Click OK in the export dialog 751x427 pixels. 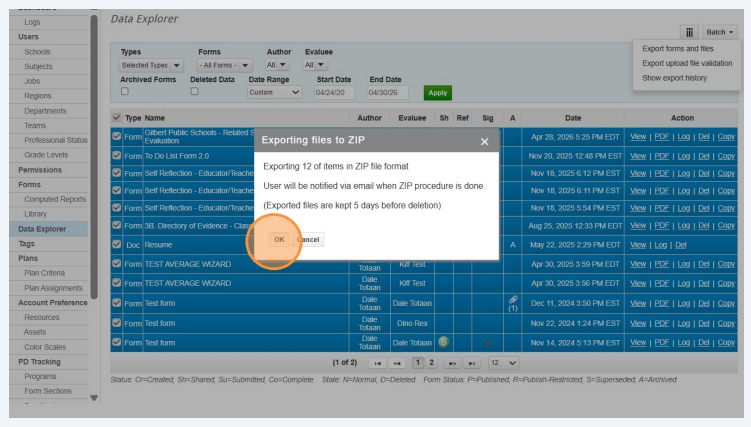pyautogui.click(x=279, y=239)
